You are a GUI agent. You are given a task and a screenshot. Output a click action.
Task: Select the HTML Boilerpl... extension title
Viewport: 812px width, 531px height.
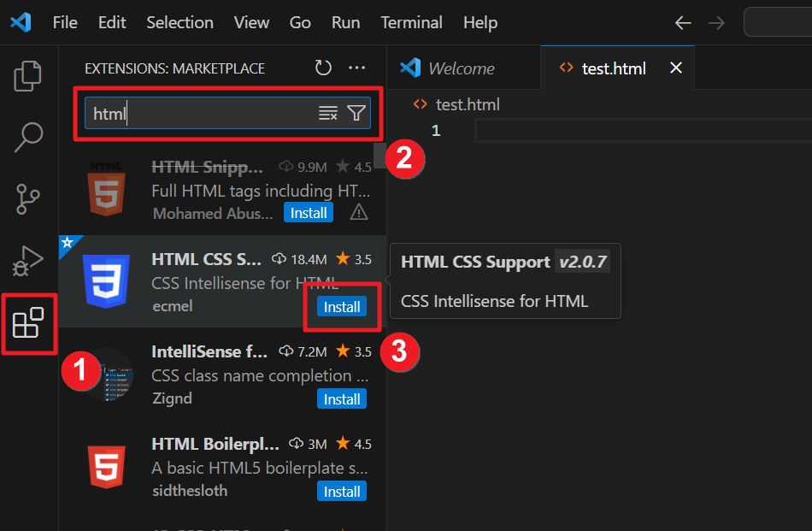pos(215,444)
